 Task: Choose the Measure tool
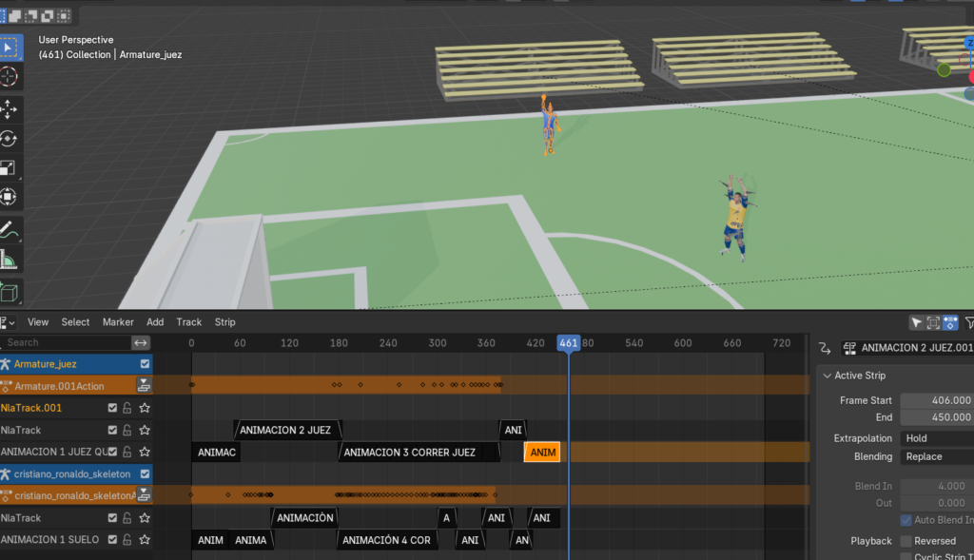(10, 260)
